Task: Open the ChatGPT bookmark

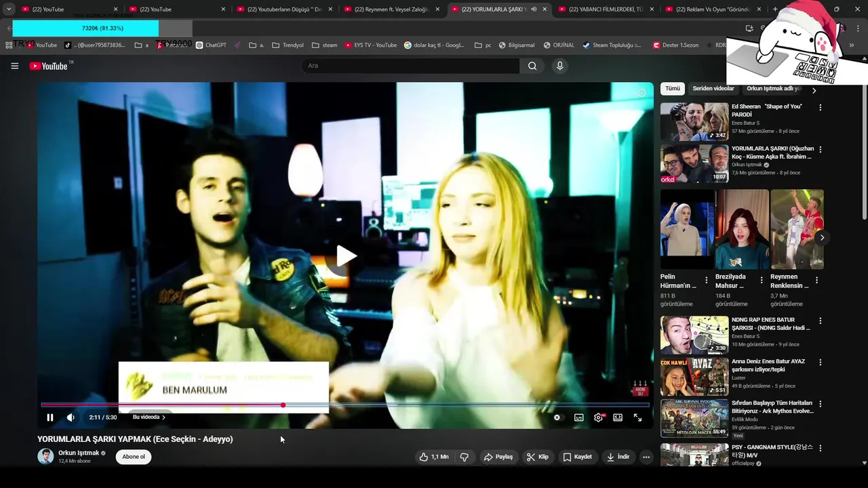Action: click(x=211, y=45)
